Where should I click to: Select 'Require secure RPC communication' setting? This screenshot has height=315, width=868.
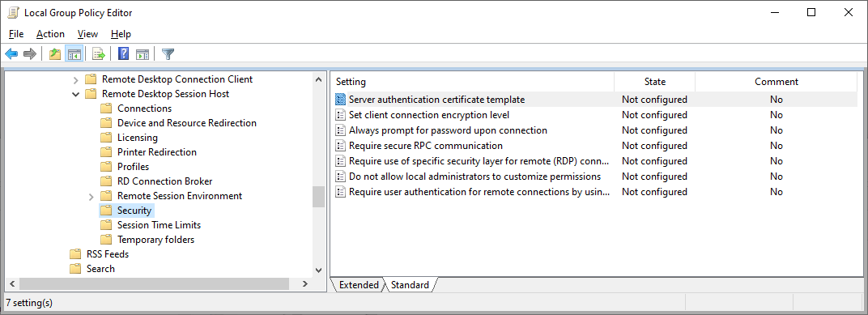(426, 146)
